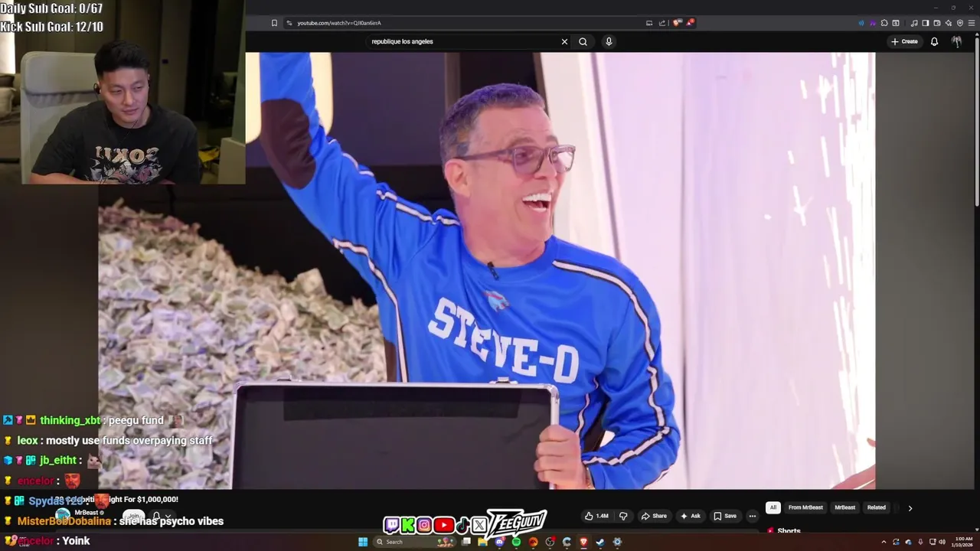This screenshot has width=980, height=551.
Task: Like the video with 1.4M thumbs up
Action: (597, 516)
